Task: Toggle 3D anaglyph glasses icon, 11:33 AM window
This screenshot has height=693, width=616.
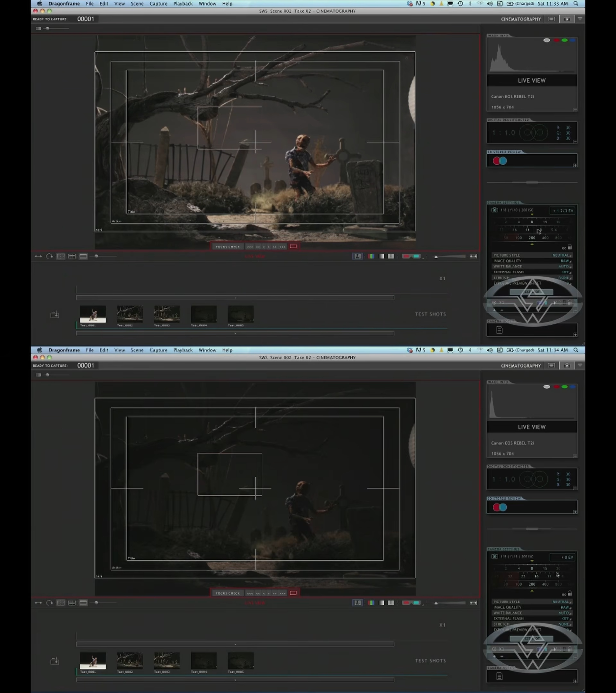Action: (x=411, y=256)
